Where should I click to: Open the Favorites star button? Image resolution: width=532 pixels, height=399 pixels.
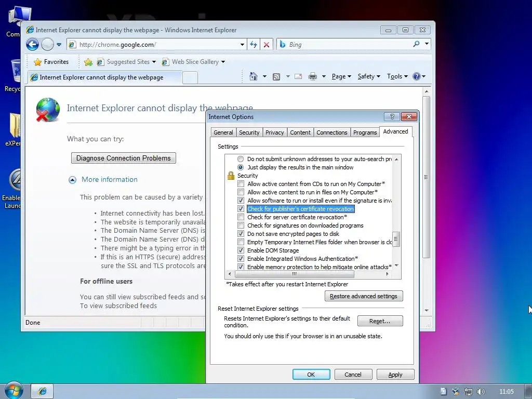51,62
